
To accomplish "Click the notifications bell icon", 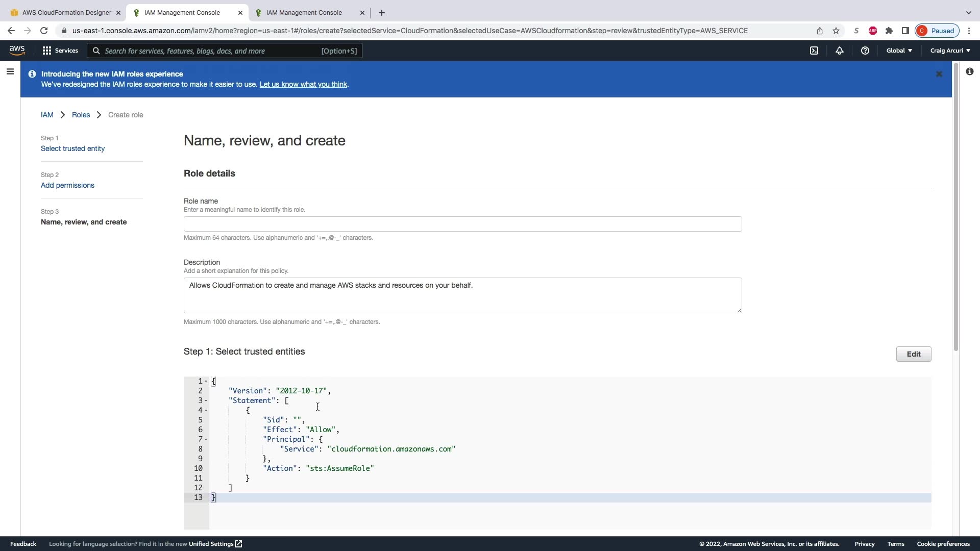I will [839, 51].
